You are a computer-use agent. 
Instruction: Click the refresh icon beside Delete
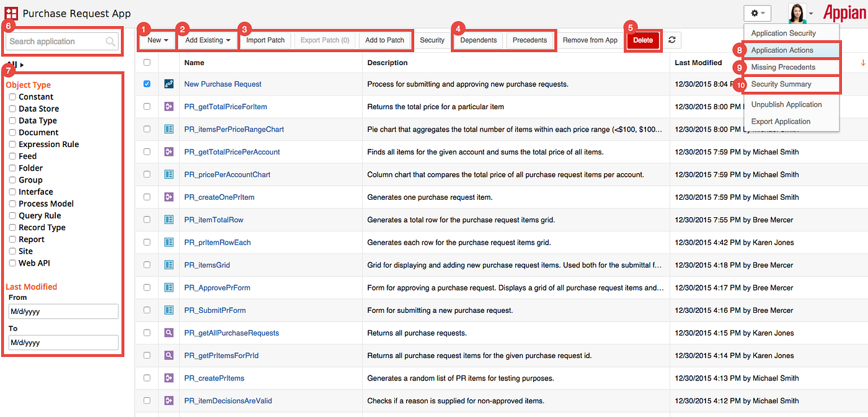[671, 40]
